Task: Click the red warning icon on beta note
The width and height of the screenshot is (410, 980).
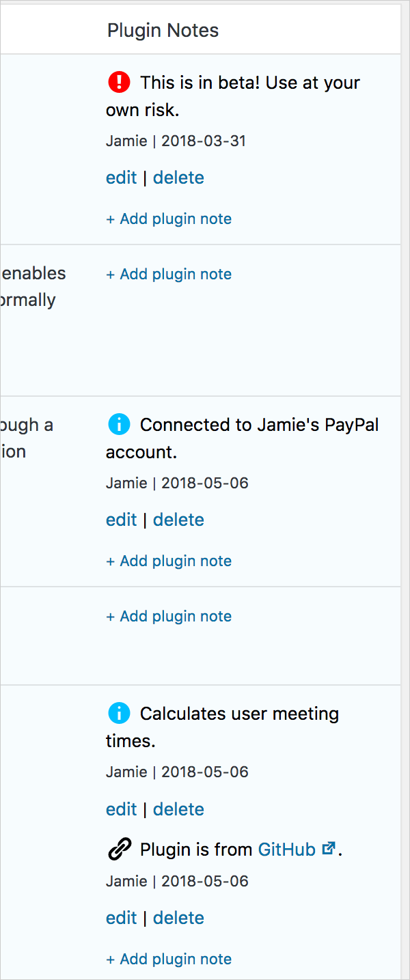Action: click(x=119, y=83)
